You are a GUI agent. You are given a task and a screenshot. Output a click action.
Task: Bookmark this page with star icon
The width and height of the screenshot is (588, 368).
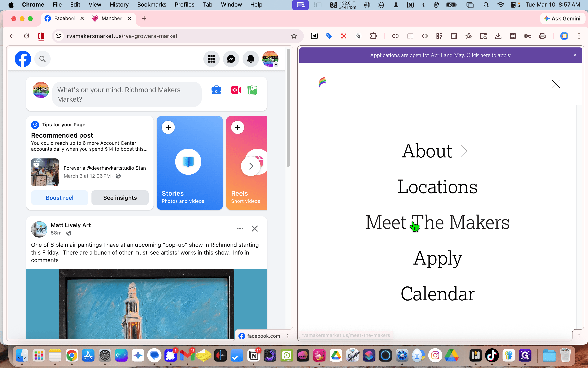[x=294, y=36]
